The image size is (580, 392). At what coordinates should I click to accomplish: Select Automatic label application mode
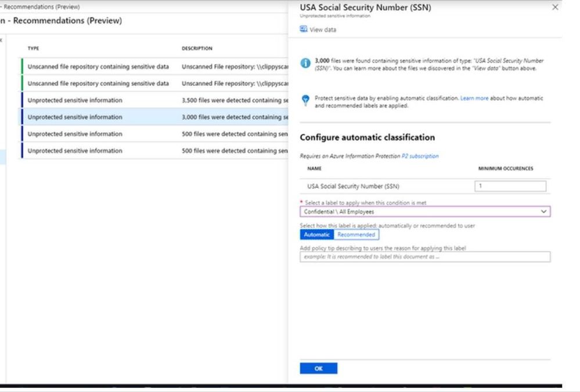pyautogui.click(x=316, y=235)
